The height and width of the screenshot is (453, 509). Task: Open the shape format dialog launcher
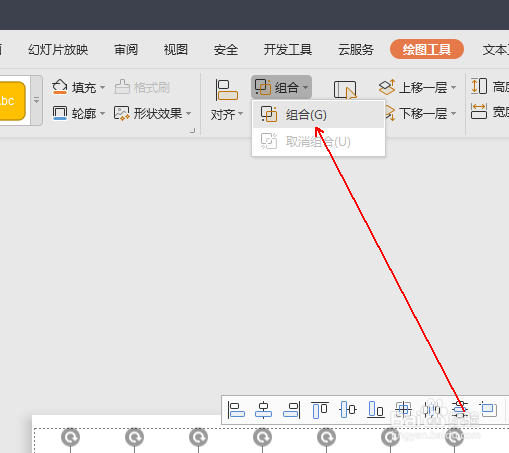point(192,131)
